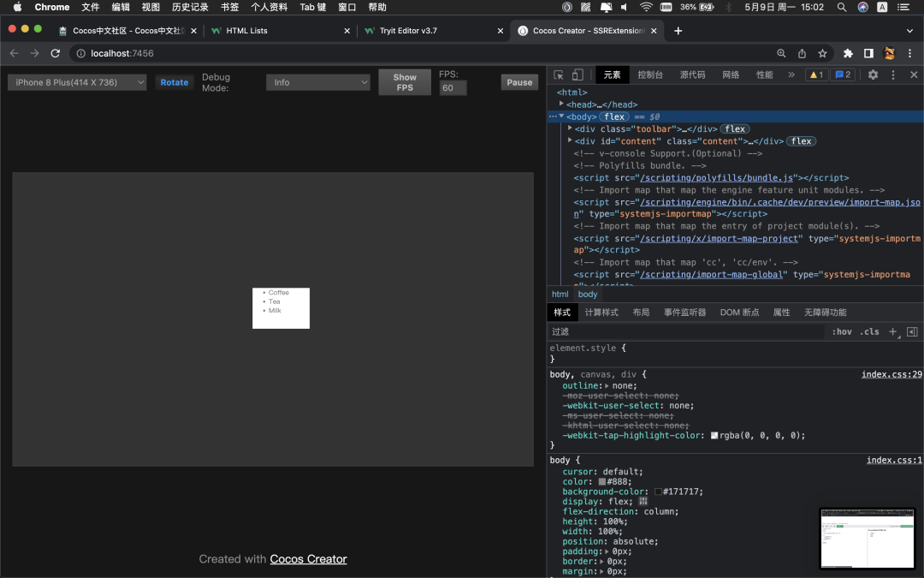Open DevTools settings gear
Viewport: 924px width, 578px height.
click(x=873, y=74)
